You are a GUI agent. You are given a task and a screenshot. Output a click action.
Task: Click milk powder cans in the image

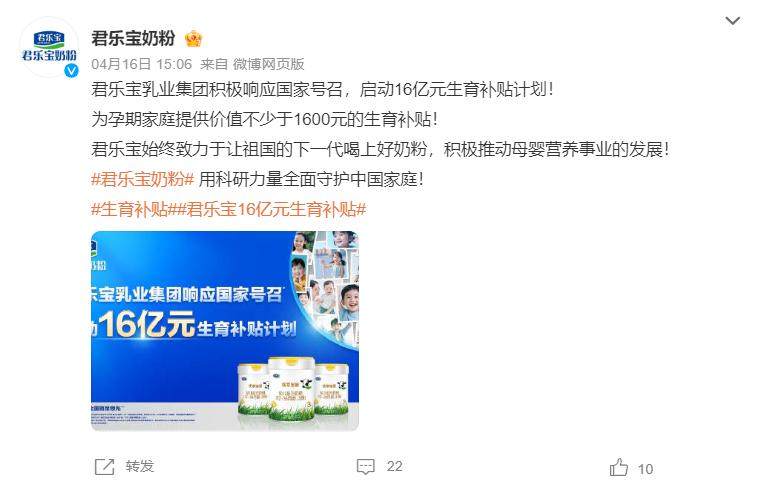point(293,388)
